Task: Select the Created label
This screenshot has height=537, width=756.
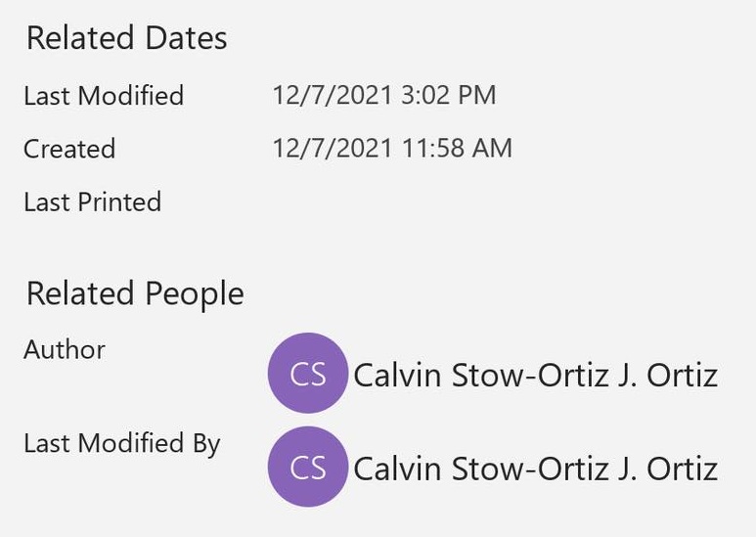Action: pyautogui.click(x=69, y=149)
